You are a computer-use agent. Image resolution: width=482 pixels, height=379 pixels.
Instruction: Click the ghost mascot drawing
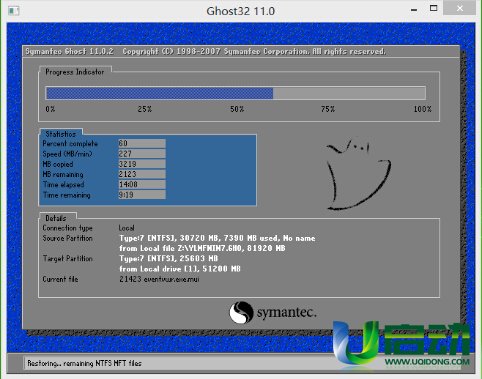(358, 173)
